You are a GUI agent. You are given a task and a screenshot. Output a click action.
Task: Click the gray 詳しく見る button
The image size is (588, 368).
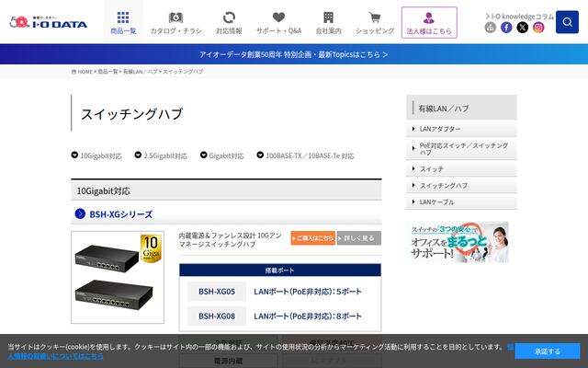(x=359, y=238)
